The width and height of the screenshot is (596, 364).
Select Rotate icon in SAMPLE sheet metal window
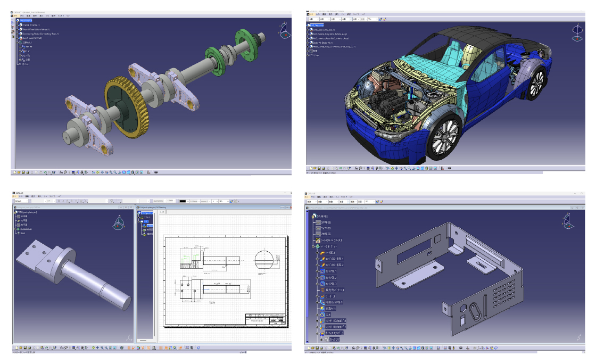click(x=397, y=348)
